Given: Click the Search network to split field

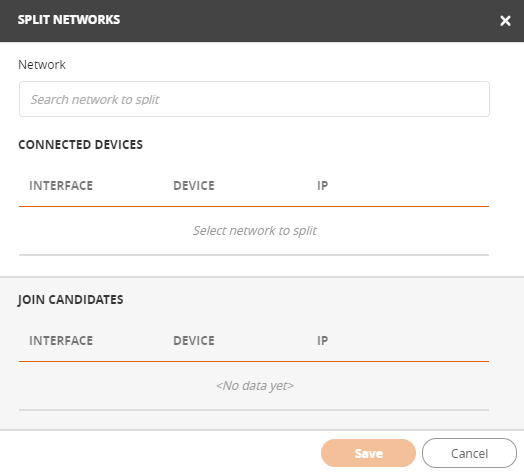Looking at the screenshot, I should click(x=254, y=99).
